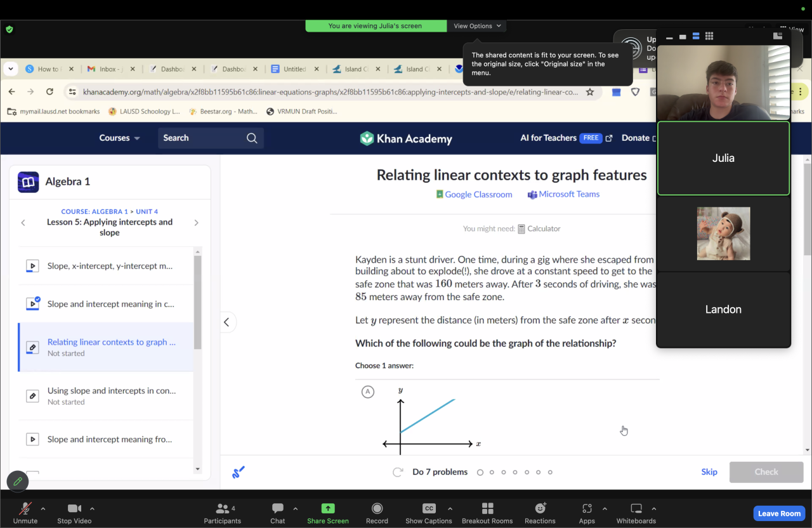
Task: Click the browser back arrow
Action: (x=11, y=92)
